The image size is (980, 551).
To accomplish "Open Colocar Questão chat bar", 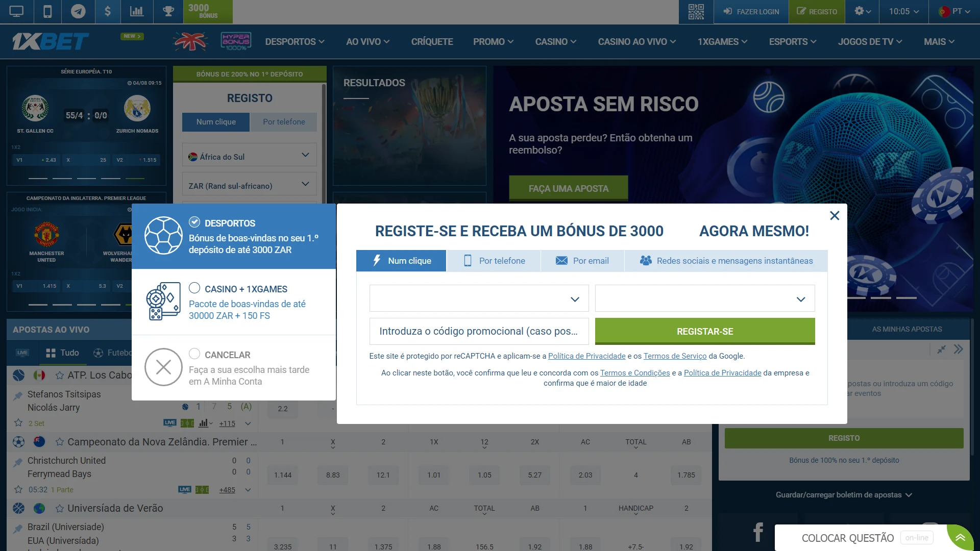I will pyautogui.click(x=861, y=538).
